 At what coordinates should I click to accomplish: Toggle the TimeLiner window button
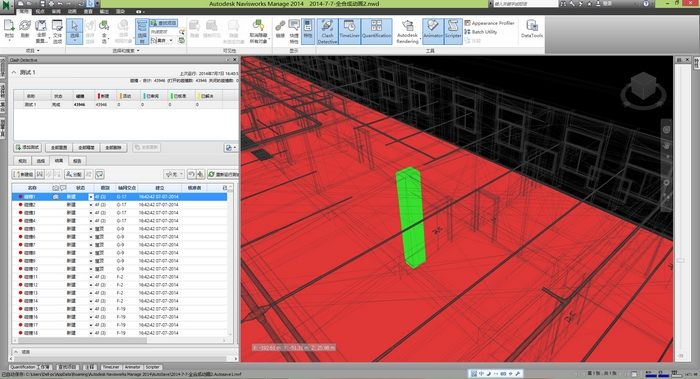(349, 31)
